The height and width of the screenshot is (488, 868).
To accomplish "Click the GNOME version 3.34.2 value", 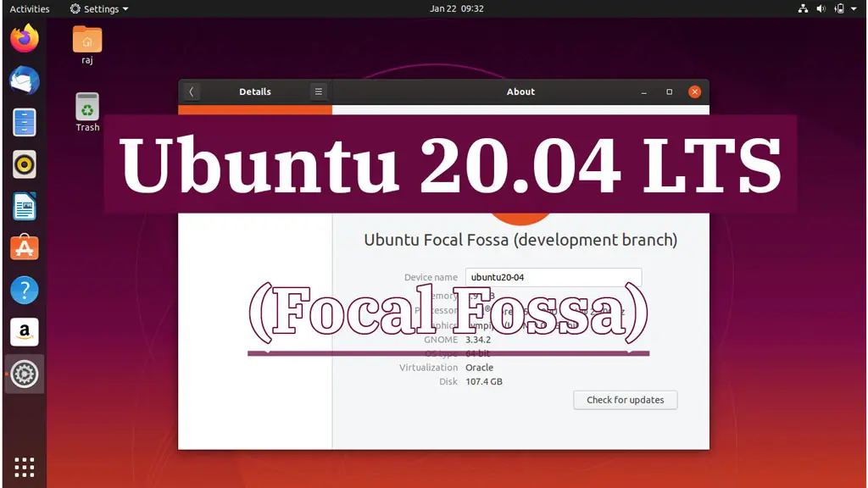I will pos(478,340).
